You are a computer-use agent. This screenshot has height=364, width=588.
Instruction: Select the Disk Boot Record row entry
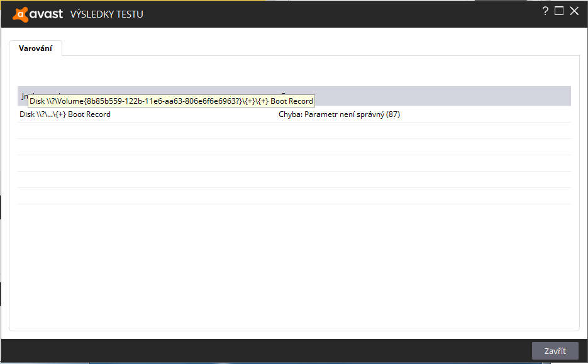click(x=65, y=114)
